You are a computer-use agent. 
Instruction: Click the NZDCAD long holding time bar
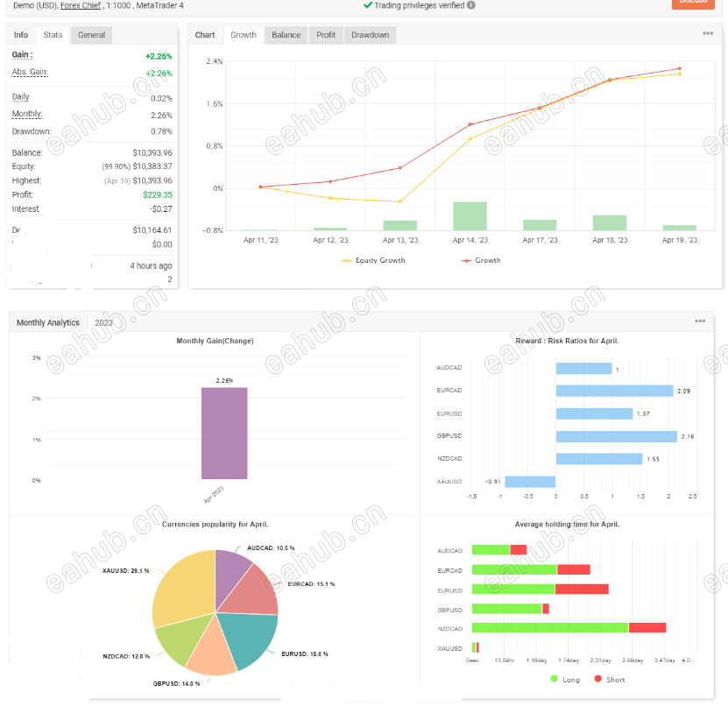pos(550,627)
